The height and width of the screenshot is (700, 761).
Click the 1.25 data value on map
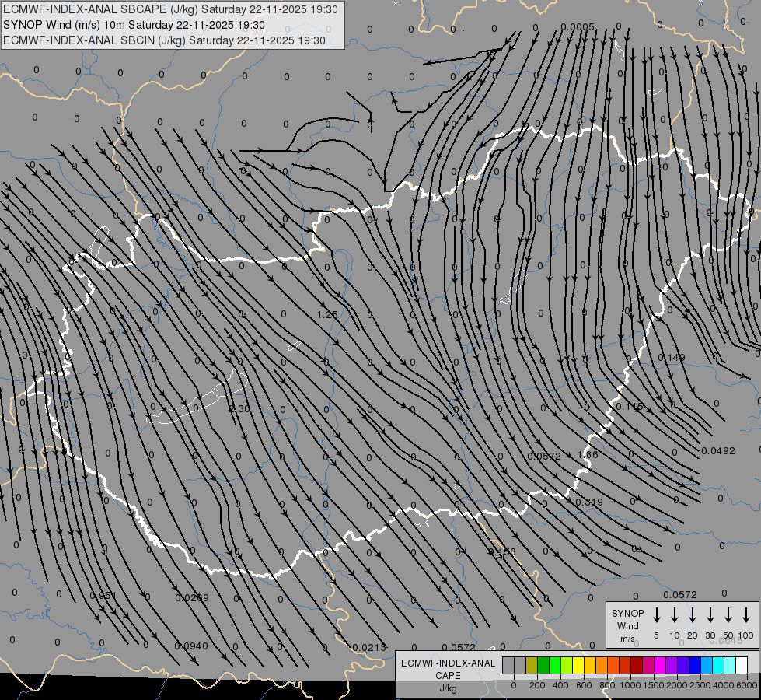(328, 314)
